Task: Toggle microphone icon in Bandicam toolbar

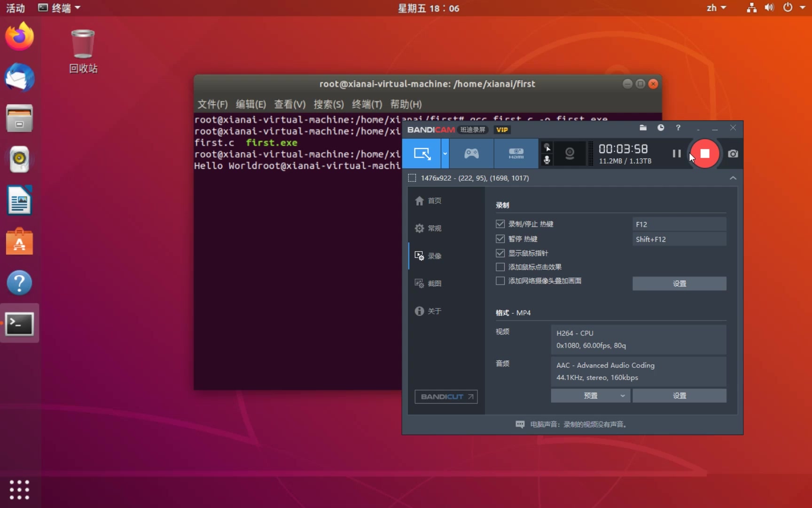Action: point(547,160)
